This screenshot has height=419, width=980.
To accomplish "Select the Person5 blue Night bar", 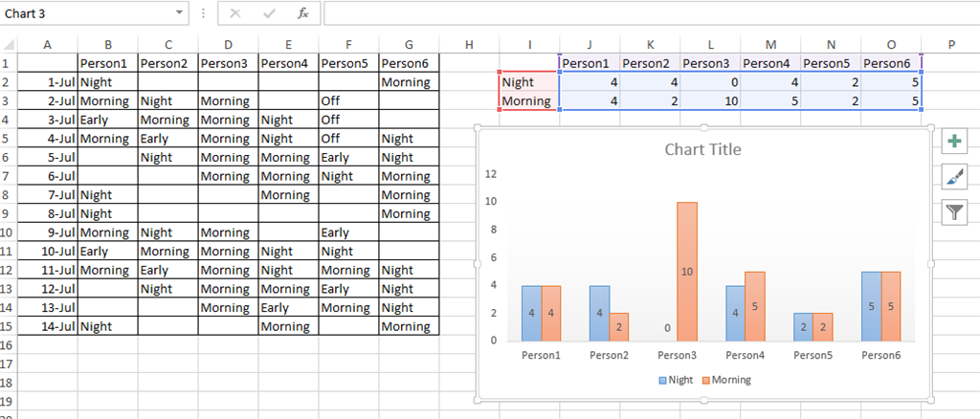I will pyautogui.click(x=803, y=326).
